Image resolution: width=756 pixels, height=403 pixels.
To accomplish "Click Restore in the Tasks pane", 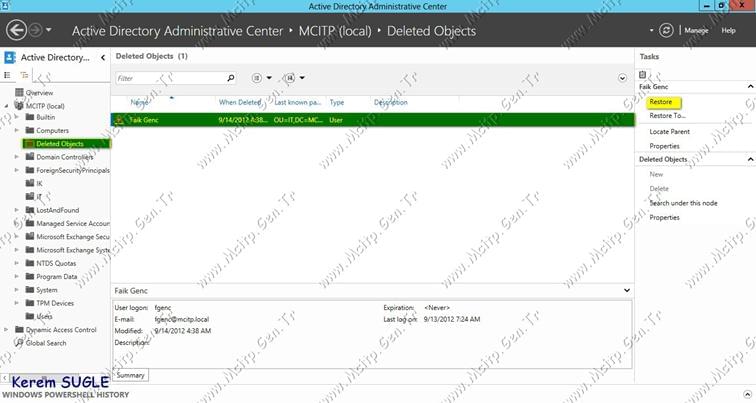I will coord(661,102).
